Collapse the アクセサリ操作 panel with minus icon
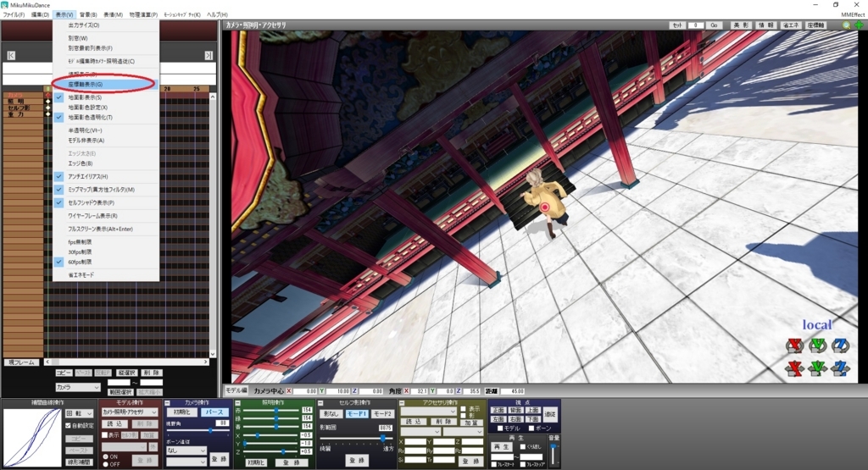Image resolution: width=868 pixels, height=470 pixels. [402, 403]
